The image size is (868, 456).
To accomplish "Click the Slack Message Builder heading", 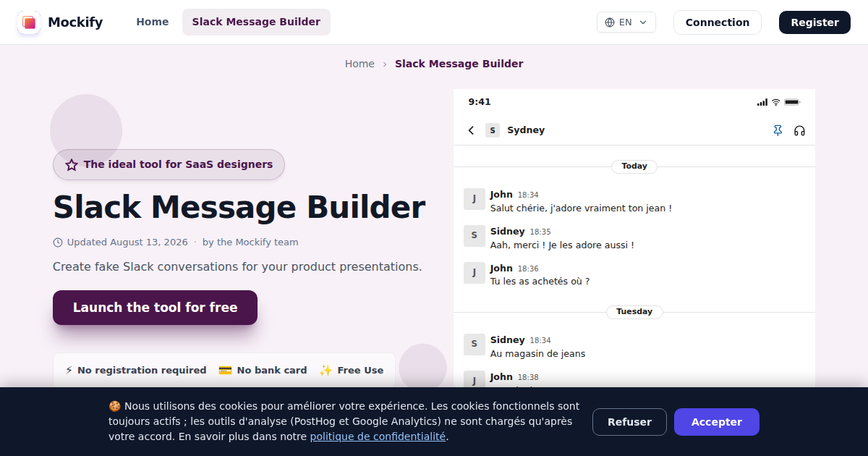I will tap(239, 207).
